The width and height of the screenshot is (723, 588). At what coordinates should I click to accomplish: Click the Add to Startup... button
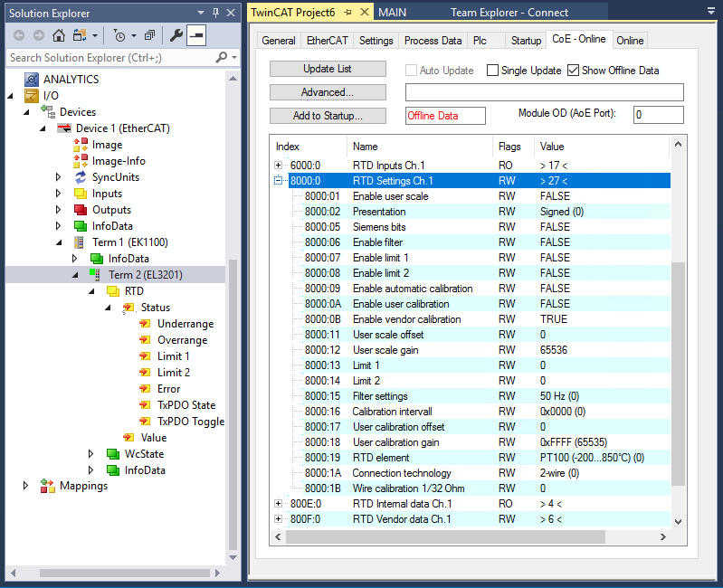pos(328,116)
